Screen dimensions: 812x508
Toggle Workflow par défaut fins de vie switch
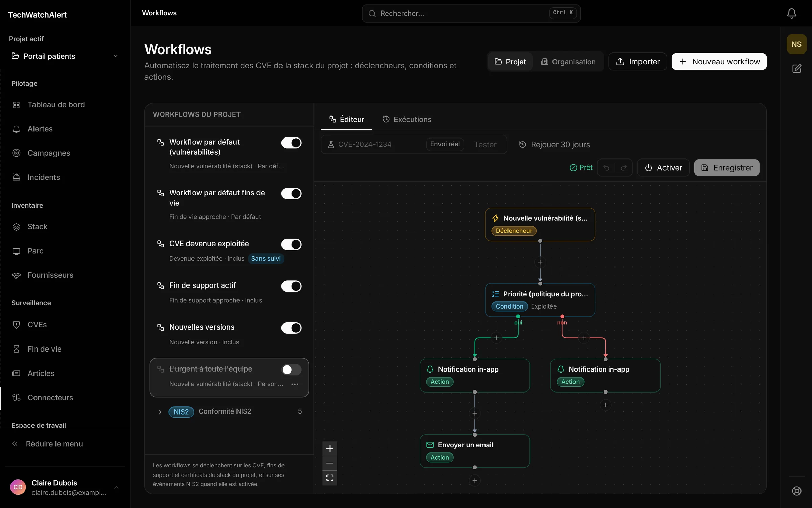coord(291,194)
